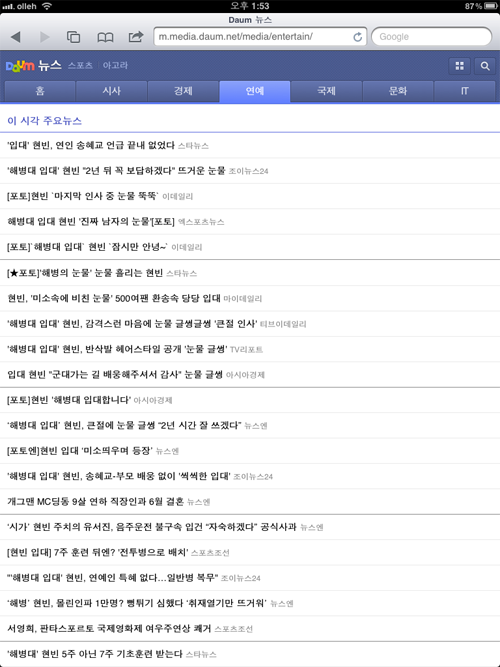Switch to the 국제 tab
Screen dimensions: 500x667
[x=326, y=91]
